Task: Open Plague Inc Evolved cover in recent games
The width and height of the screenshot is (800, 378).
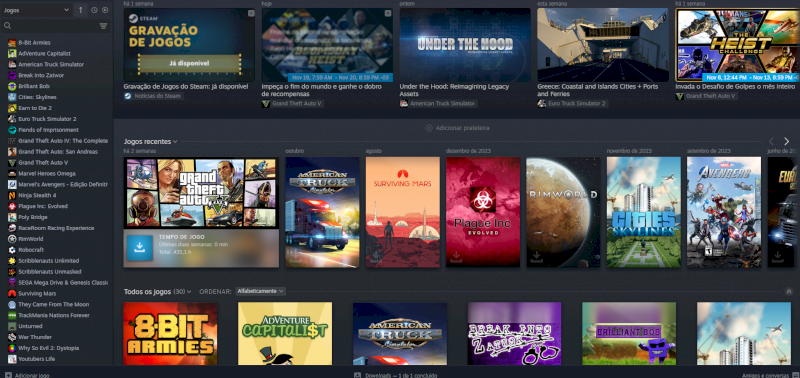Action: (483, 212)
